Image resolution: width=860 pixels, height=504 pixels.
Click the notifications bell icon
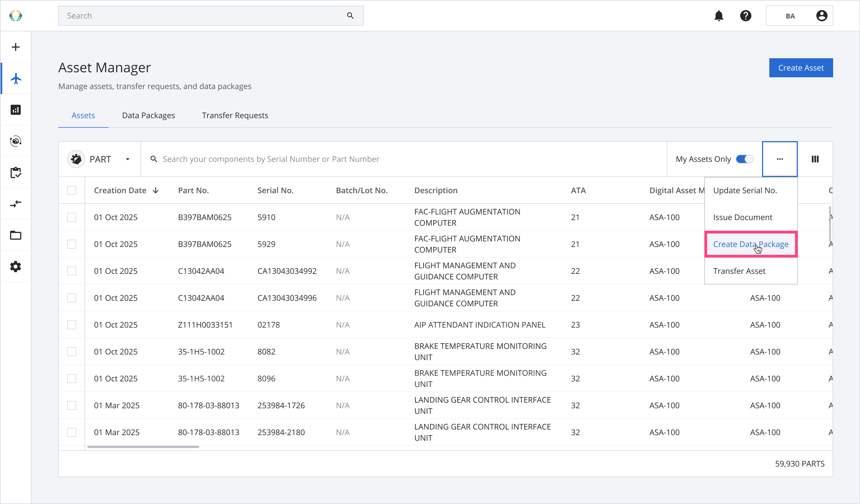pyautogui.click(x=719, y=16)
